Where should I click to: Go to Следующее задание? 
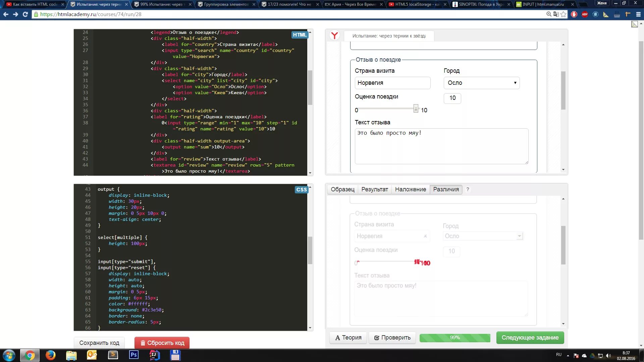coord(530,338)
